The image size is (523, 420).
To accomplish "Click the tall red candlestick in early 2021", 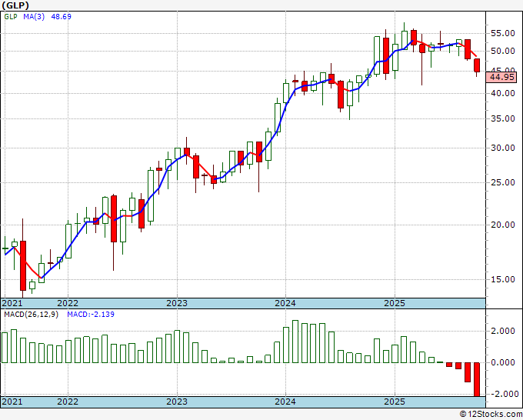I will coord(23,265).
